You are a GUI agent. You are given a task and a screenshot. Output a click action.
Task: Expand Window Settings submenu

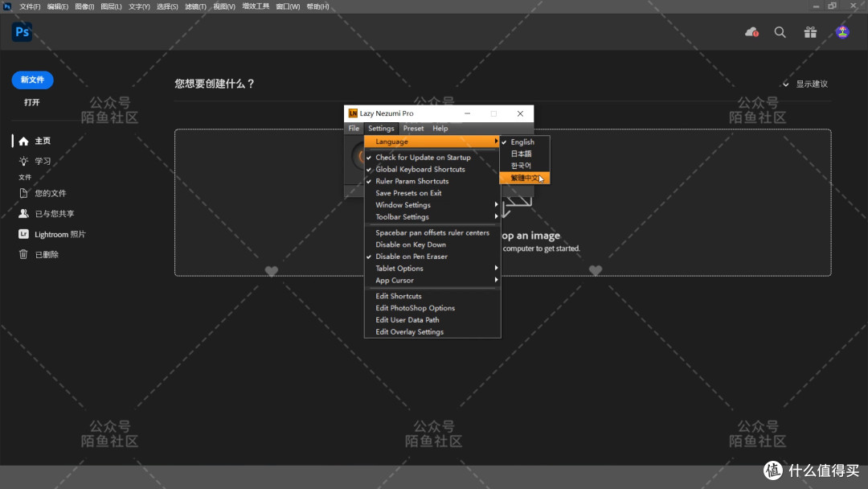pos(432,205)
